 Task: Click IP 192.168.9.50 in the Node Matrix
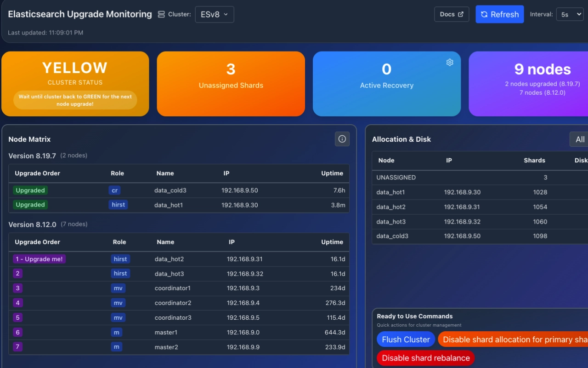[x=240, y=190]
